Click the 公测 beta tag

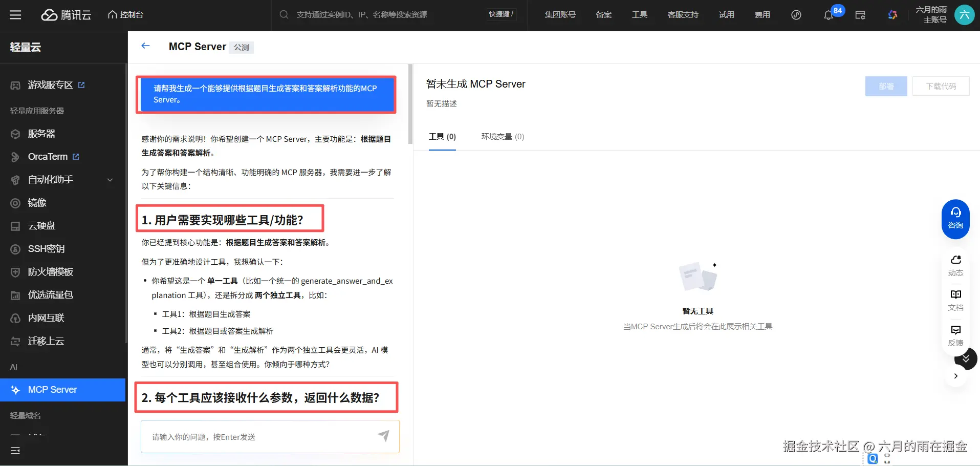click(242, 47)
